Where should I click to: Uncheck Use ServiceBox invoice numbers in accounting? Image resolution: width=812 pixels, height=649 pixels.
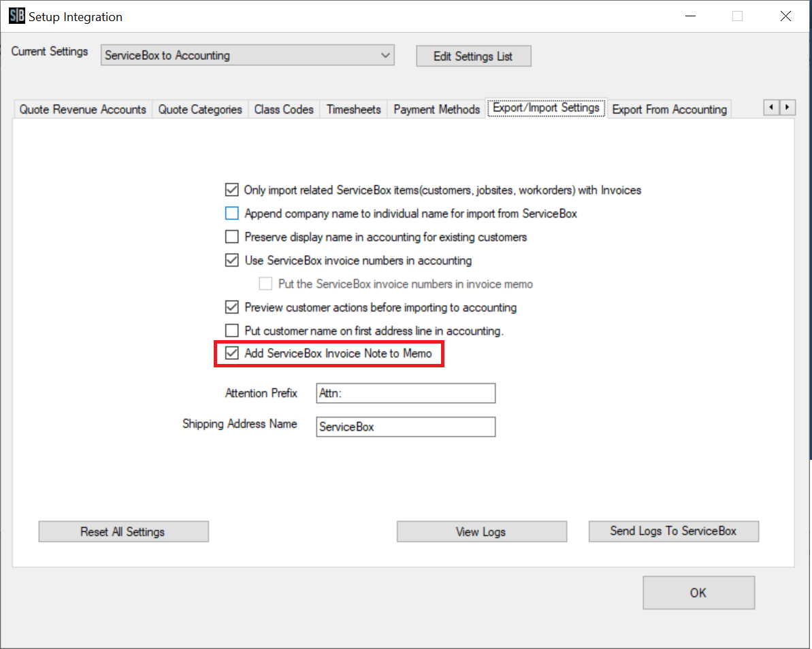pyautogui.click(x=231, y=260)
